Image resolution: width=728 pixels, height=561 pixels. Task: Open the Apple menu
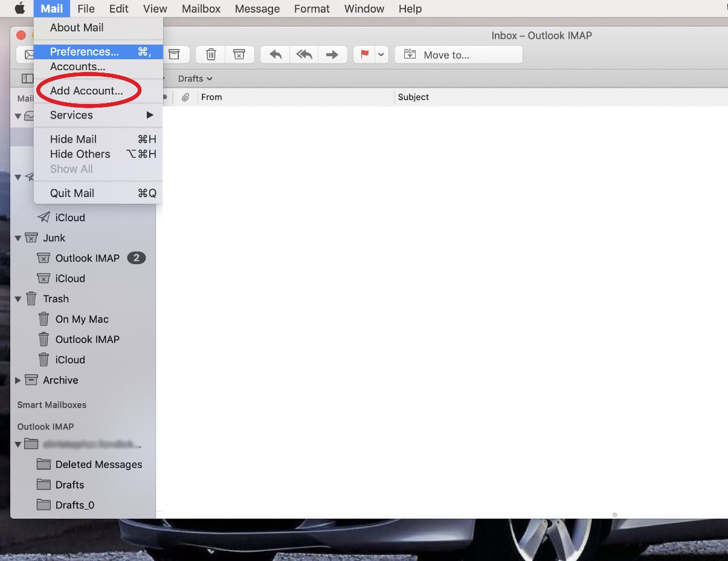pyautogui.click(x=20, y=8)
